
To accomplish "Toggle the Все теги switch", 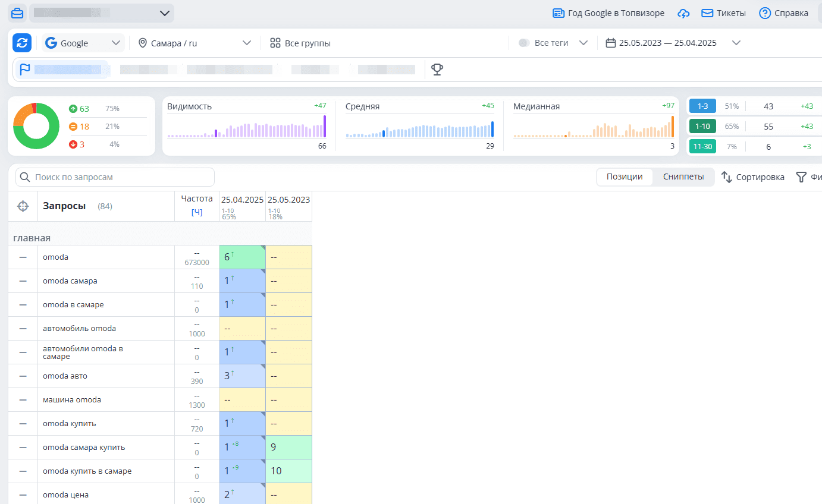I will pyautogui.click(x=523, y=43).
